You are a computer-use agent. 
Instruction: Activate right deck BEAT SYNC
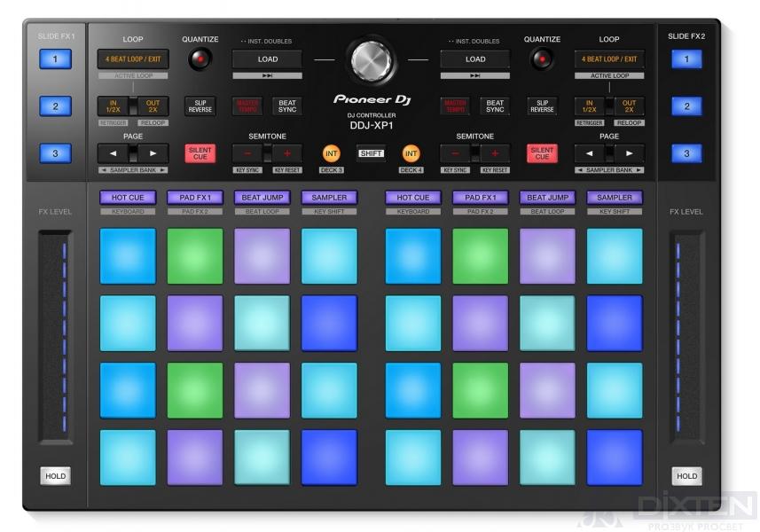coord(495,106)
